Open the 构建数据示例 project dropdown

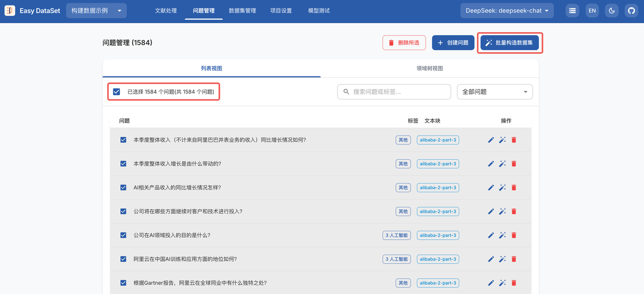[x=96, y=11]
